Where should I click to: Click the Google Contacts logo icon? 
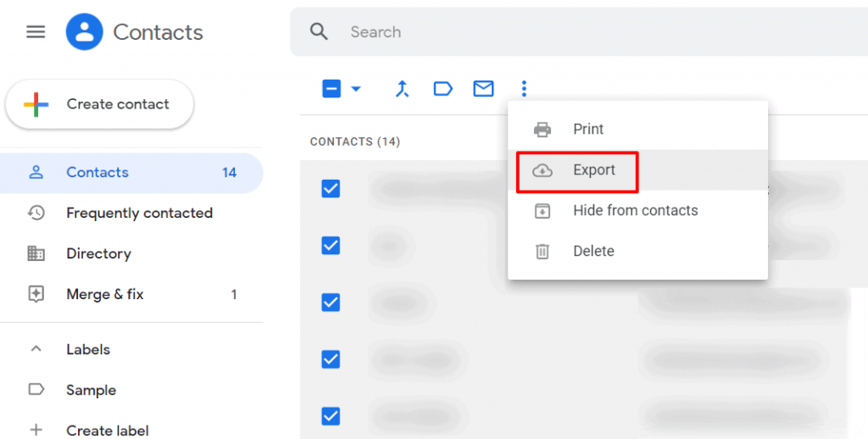[85, 32]
